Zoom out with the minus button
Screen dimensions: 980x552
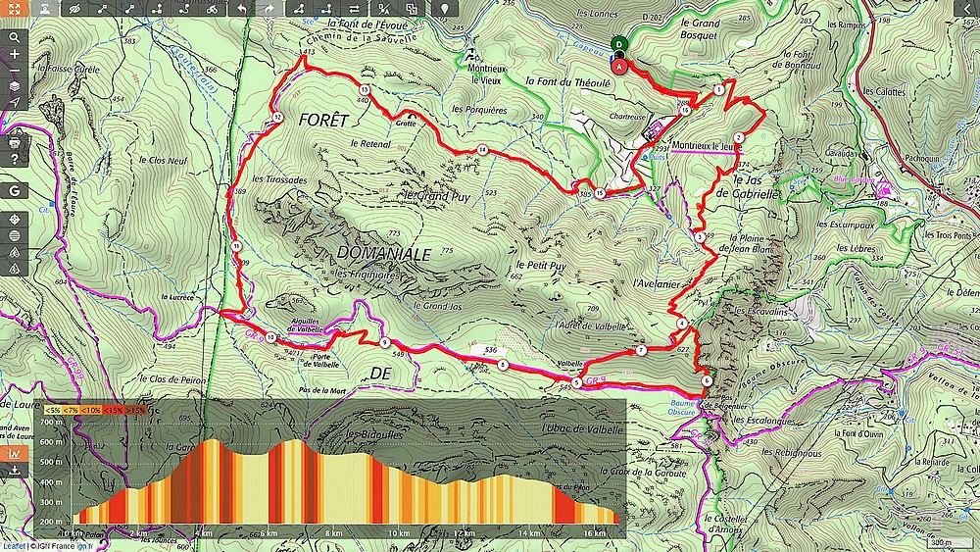click(x=15, y=70)
